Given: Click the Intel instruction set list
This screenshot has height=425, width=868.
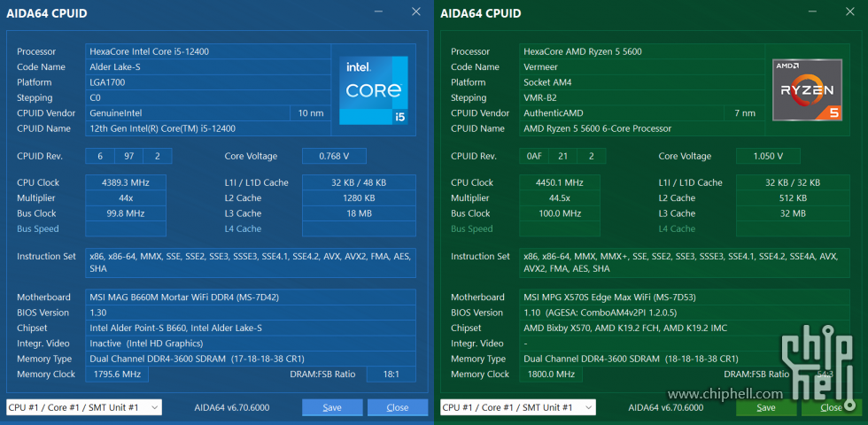Looking at the screenshot, I should pos(251,263).
